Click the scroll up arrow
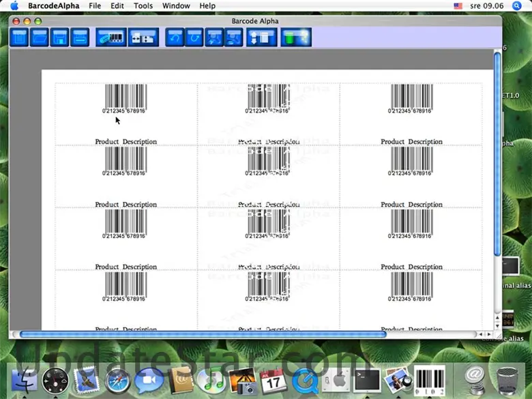This screenshot has height=399, width=532. point(497,318)
